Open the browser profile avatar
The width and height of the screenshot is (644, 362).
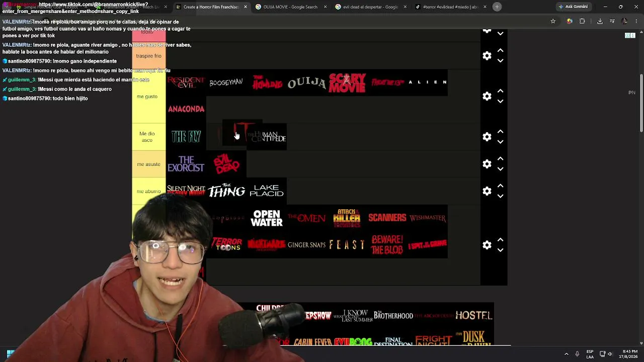pos(625,21)
